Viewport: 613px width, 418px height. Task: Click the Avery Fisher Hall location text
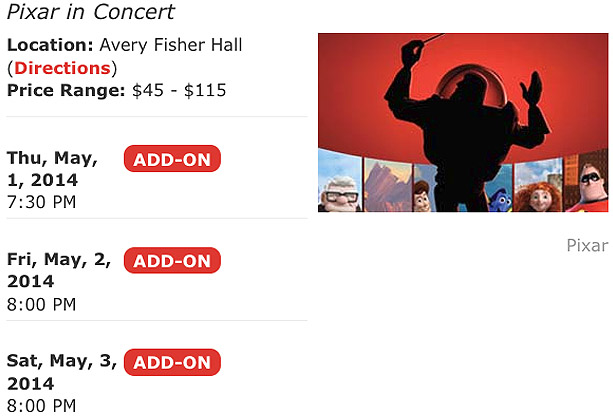(171, 45)
